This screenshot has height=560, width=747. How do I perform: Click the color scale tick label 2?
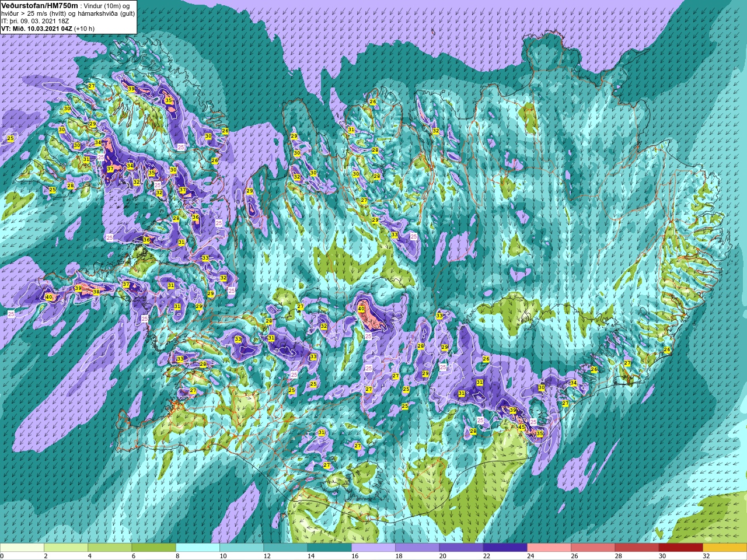pyautogui.click(x=45, y=556)
